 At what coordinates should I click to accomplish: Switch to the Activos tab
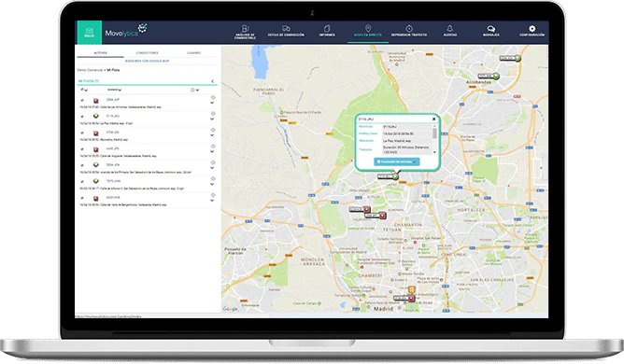(100, 53)
